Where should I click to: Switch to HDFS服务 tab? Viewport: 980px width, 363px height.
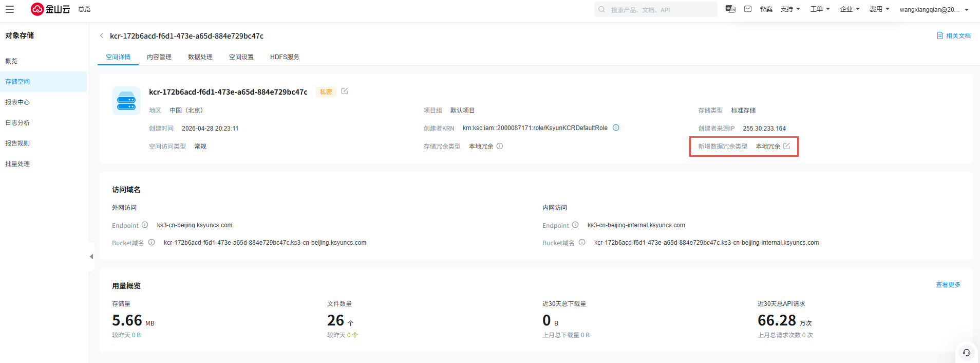point(285,57)
